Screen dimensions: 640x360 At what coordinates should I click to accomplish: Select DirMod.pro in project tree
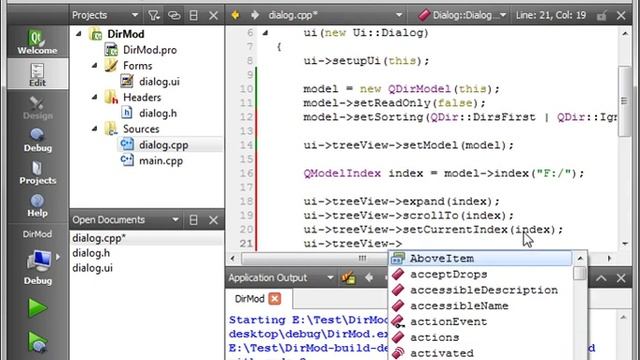[x=150, y=50]
